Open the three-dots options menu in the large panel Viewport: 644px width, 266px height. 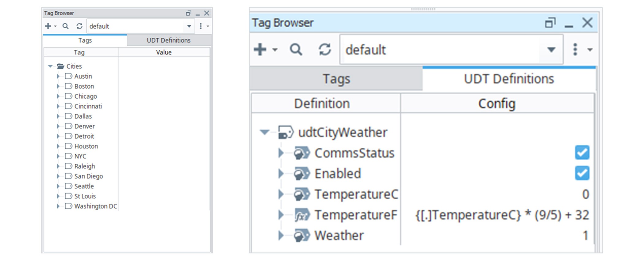click(575, 49)
